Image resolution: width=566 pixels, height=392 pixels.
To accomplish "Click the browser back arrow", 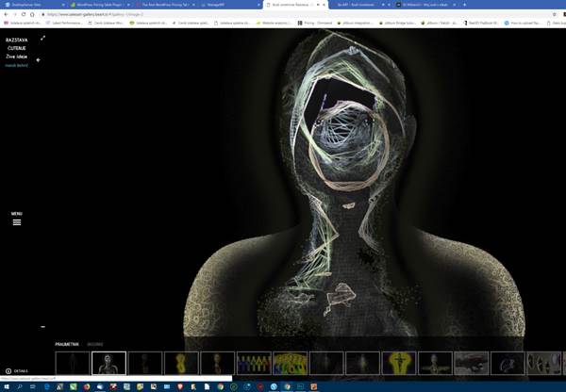I will 6,14.
